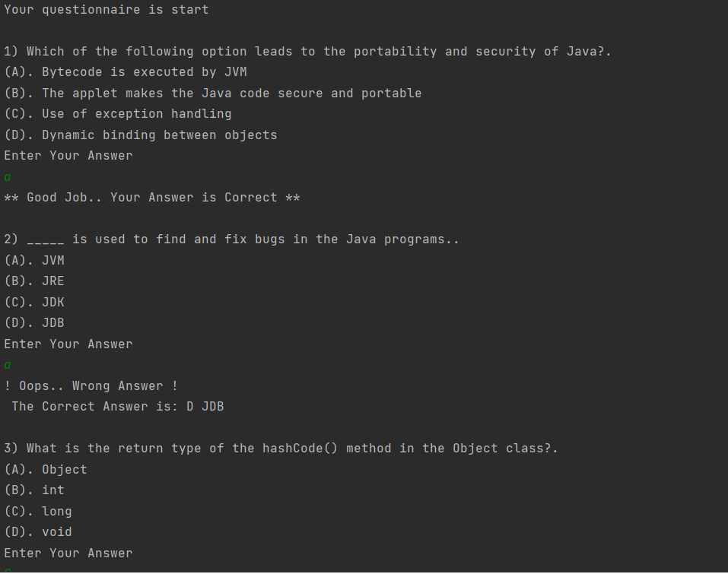The height and width of the screenshot is (574, 728).
Task: Select the applet makes Java secure option
Action: tap(212, 94)
